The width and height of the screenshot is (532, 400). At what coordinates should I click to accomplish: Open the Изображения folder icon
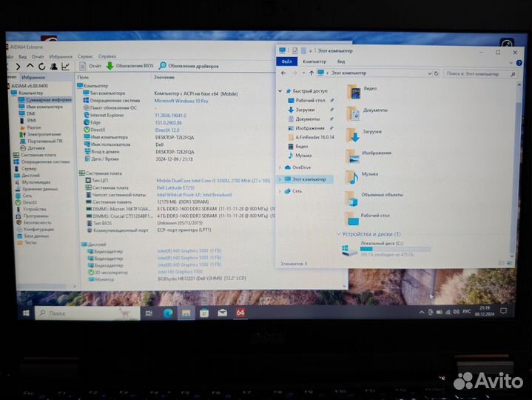tap(352, 156)
